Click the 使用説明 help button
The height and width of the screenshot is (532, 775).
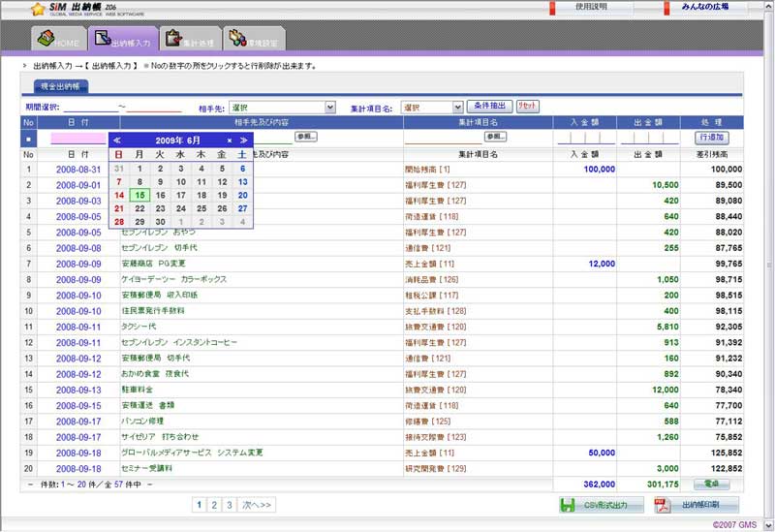pyautogui.click(x=591, y=7)
